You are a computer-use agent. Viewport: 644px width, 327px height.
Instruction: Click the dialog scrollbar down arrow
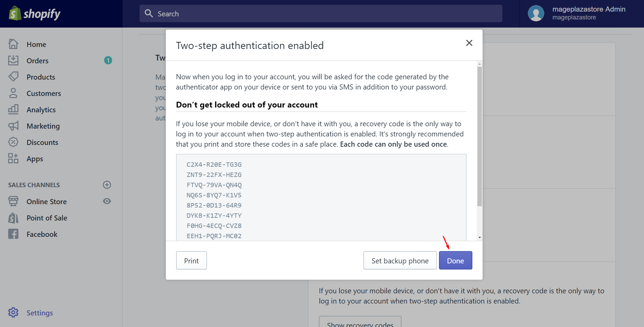pos(480,238)
